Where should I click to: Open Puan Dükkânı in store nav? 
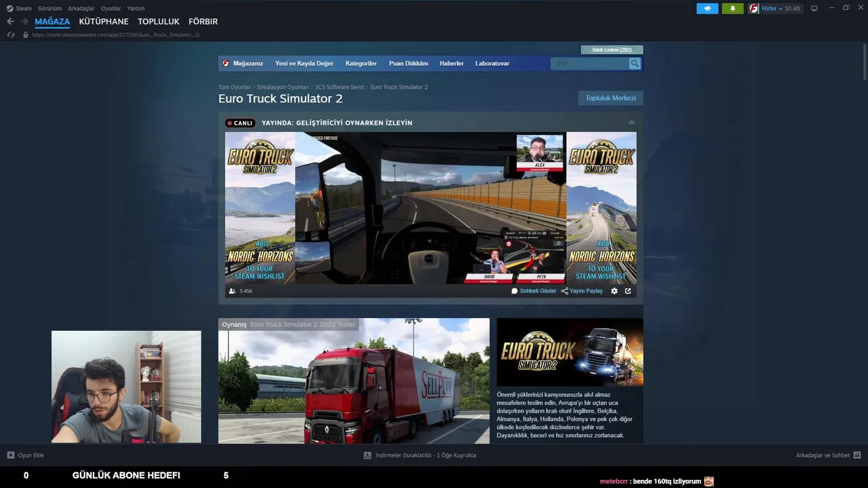[408, 63]
